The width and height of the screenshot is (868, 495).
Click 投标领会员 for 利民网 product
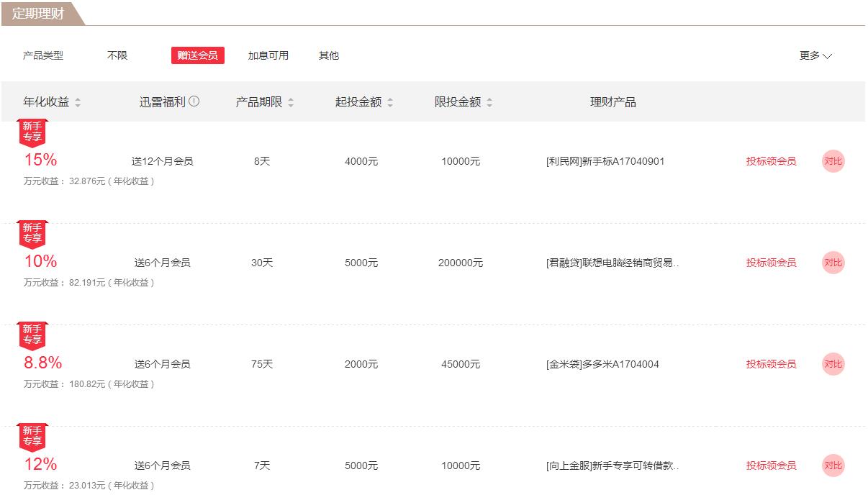[771, 161]
